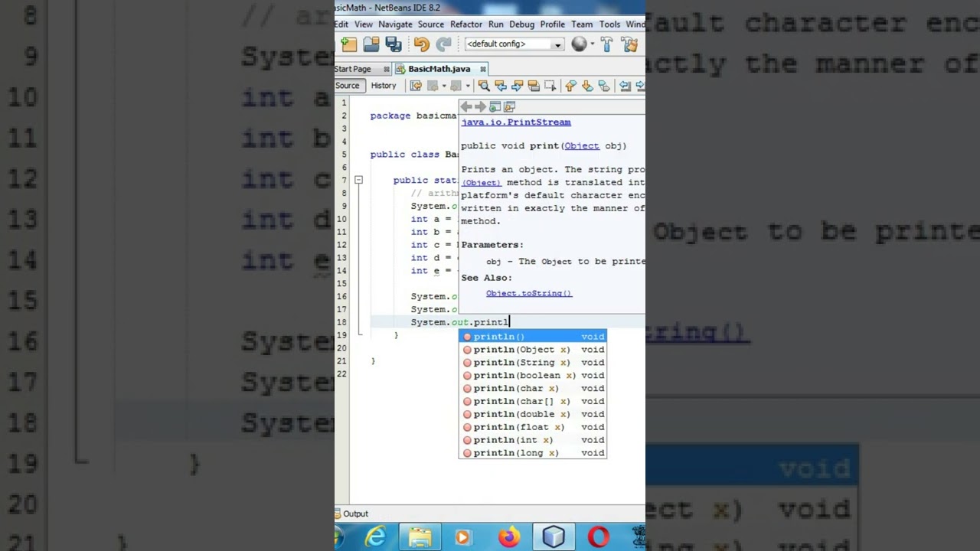Choose println(char x) completion

click(532, 389)
